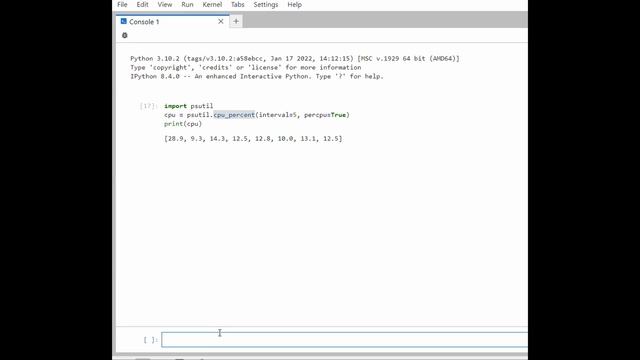
Task: Open the File menu
Action: [x=122, y=4]
